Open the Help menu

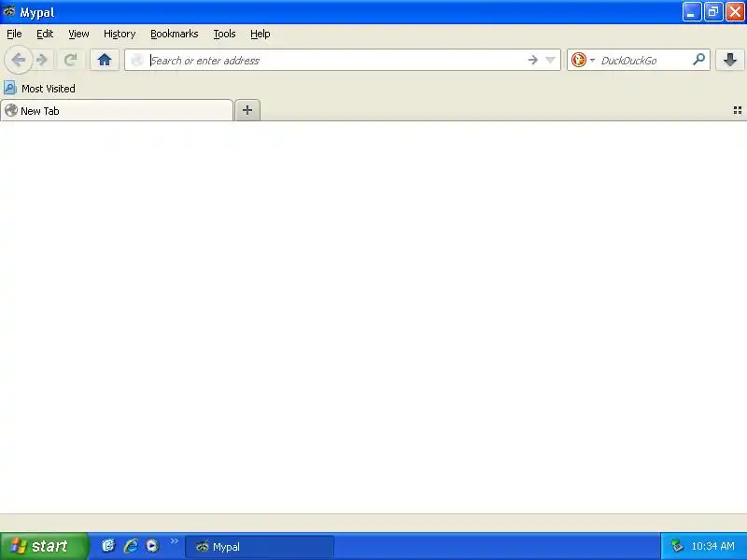click(x=261, y=34)
